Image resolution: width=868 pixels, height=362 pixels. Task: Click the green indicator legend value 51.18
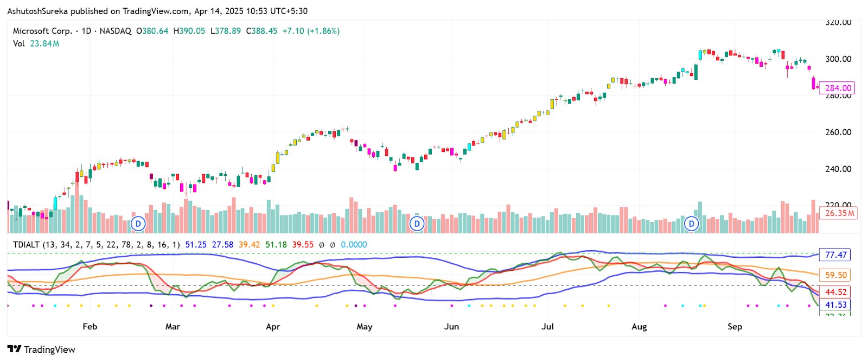(276, 245)
